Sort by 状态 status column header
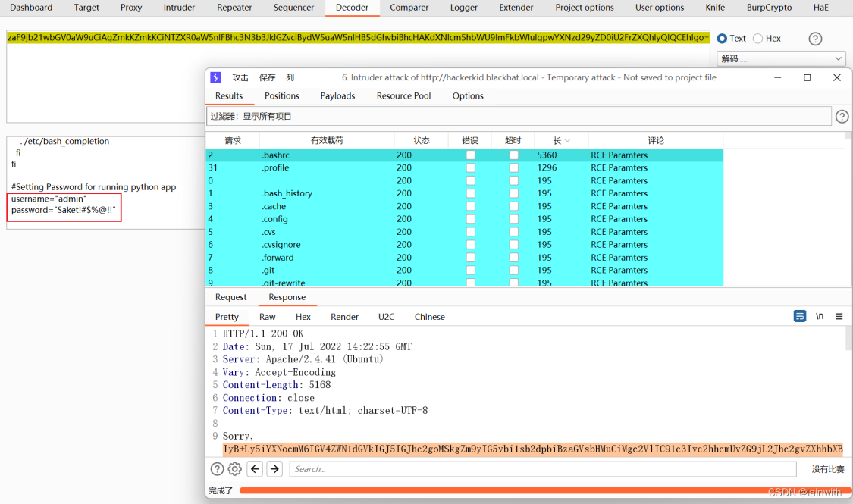 click(x=421, y=140)
